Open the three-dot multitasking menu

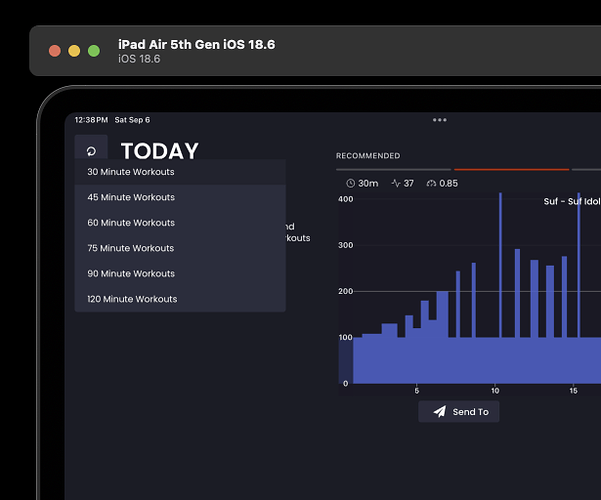[440, 120]
